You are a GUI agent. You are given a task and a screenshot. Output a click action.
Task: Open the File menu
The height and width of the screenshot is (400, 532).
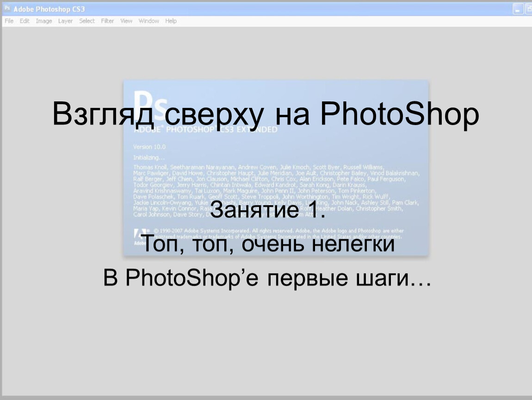[x=9, y=21]
